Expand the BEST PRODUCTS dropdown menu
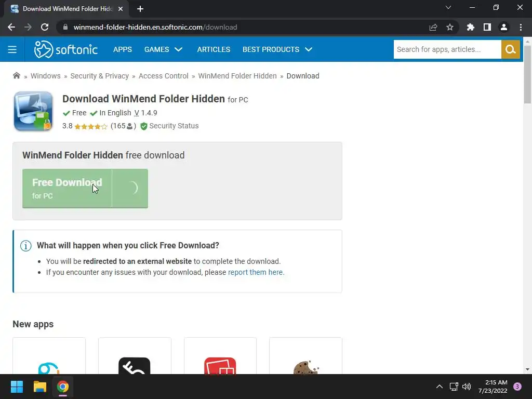532x399 pixels. [277, 49]
